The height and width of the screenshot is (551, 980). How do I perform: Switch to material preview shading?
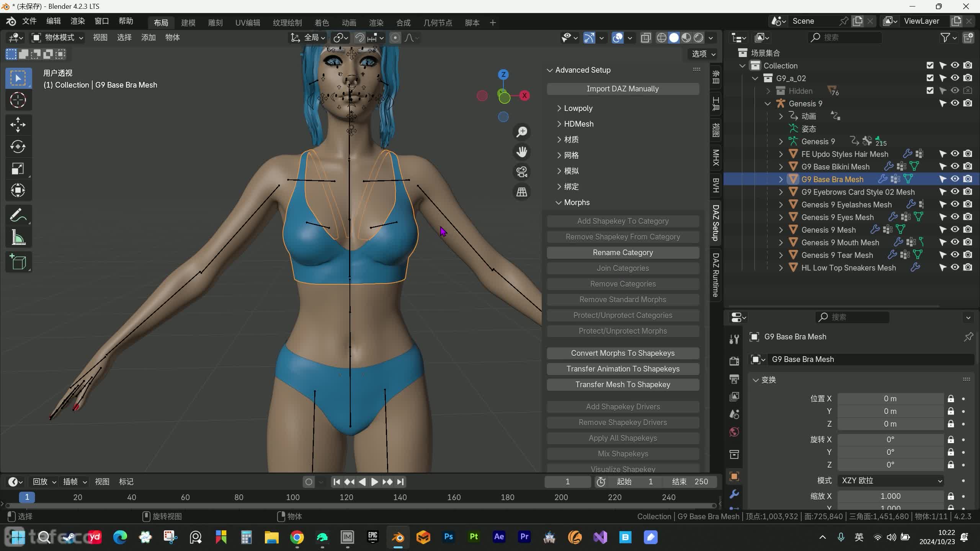[x=686, y=37]
